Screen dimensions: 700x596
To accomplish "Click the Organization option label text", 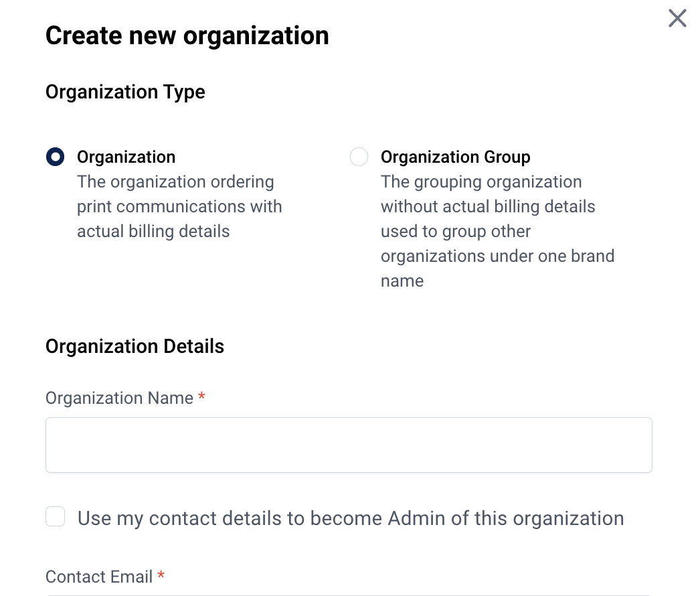I will (126, 157).
